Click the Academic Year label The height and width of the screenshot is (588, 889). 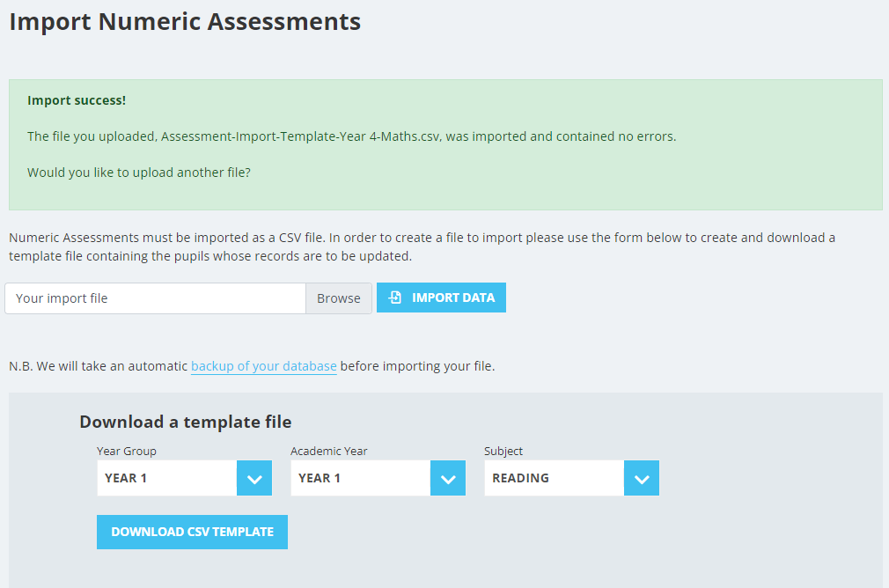coord(329,451)
